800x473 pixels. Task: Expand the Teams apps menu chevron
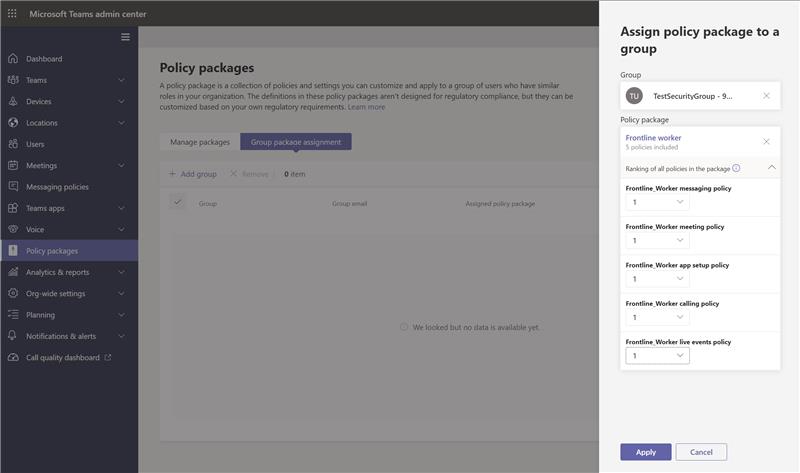tap(121, 208)
